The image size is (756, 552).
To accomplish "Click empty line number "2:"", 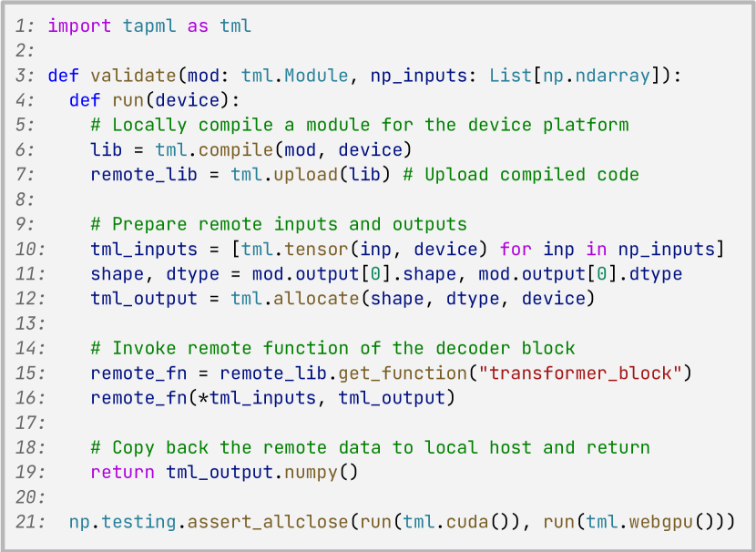I will [24, 51].
